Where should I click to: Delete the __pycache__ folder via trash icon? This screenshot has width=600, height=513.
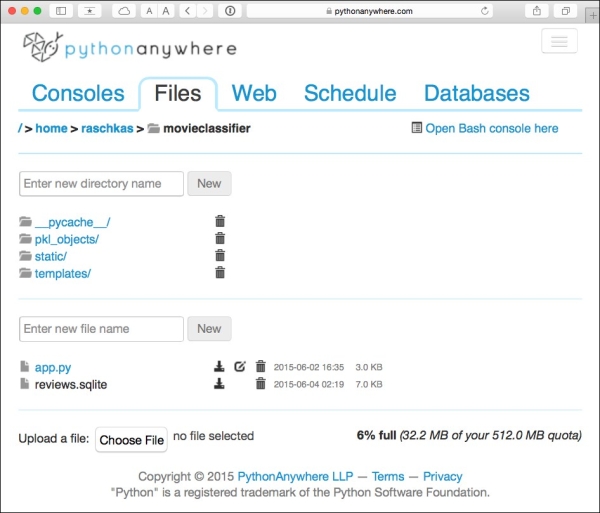(220, 221)
